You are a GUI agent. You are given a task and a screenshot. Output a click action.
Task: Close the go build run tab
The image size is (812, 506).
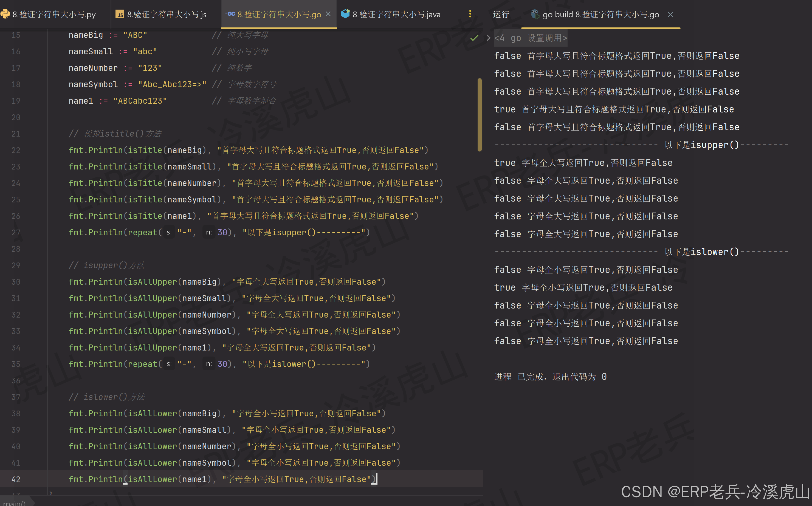(x=670, y=14)
